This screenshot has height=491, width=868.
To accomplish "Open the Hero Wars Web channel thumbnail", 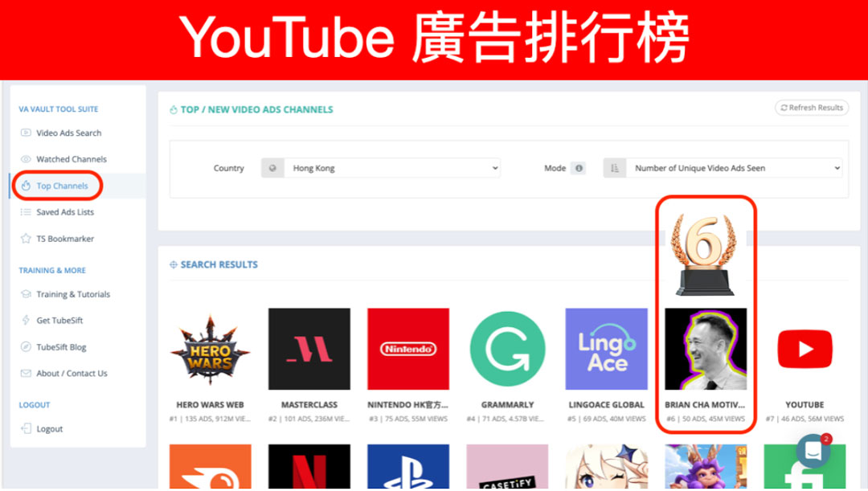I will [210, 349].
